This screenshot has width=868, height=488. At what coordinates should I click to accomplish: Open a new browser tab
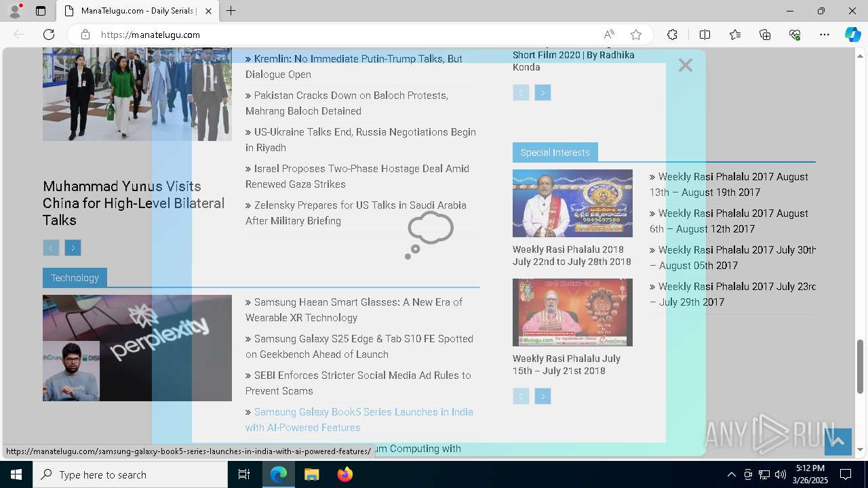pyautogui.click(x=231, y=11)
